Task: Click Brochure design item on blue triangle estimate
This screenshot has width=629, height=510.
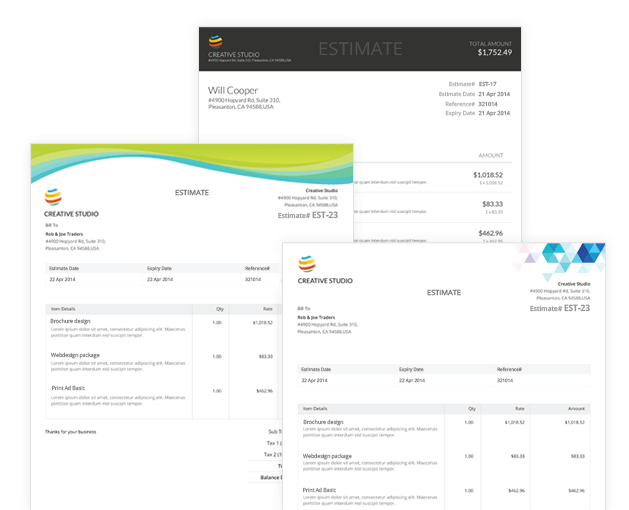Action: coord(323,422)
